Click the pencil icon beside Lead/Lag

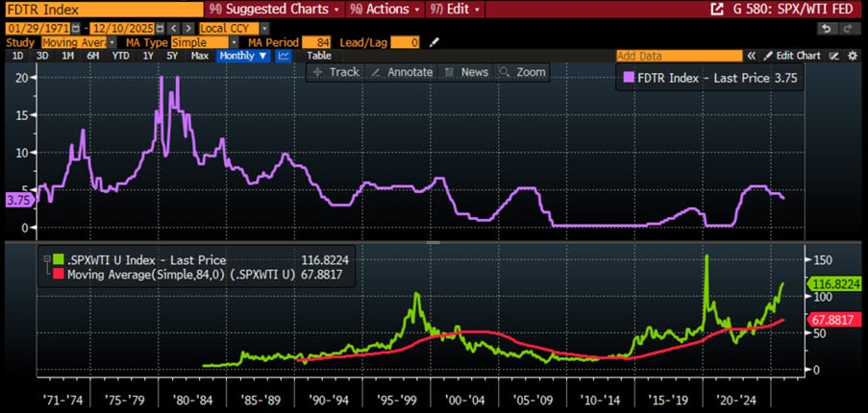coord(434,42)
